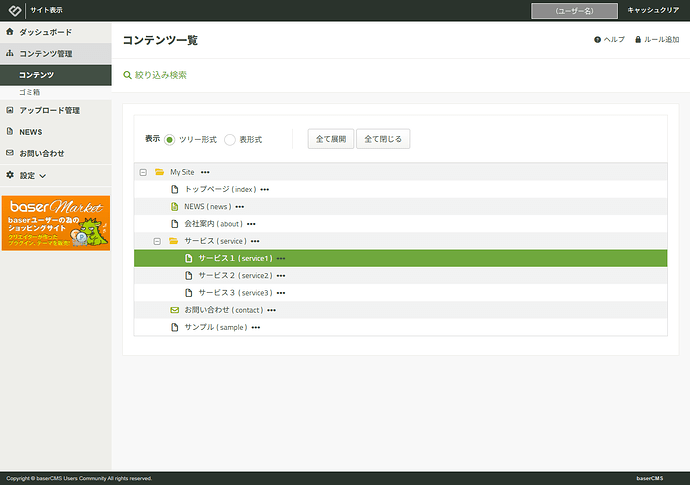Open 会社案内 options dots menu
This screenshot has width=690, height=485.
(251, 224)
